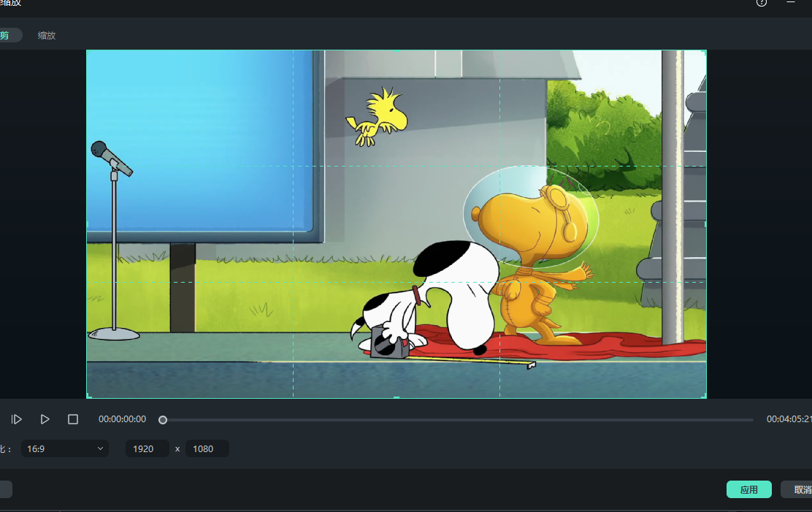Switch to the 裁剪 tab
Viewport: 812px width, 512px height.
7,35
